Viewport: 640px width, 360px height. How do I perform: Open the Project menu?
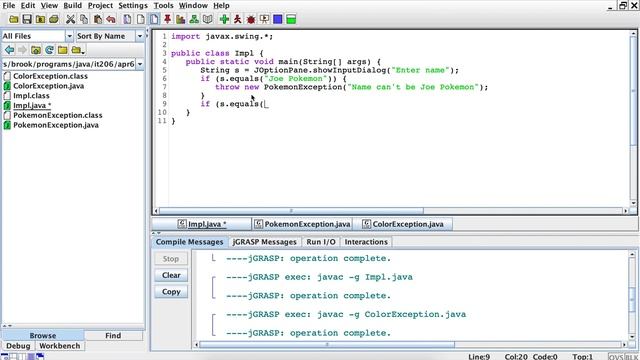click(x=100, y=5)
